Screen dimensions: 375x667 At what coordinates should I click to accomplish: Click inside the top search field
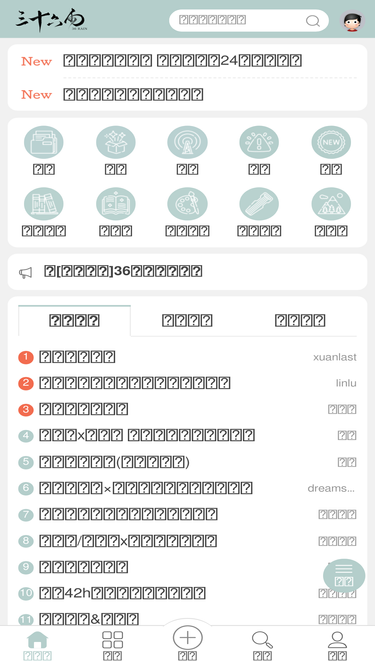coord(249,20)
